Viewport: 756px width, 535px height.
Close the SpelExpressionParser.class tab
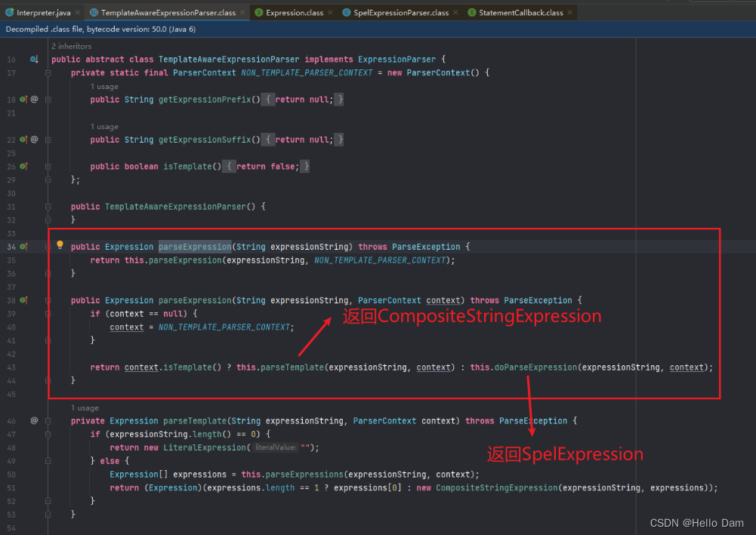point(455,13)
